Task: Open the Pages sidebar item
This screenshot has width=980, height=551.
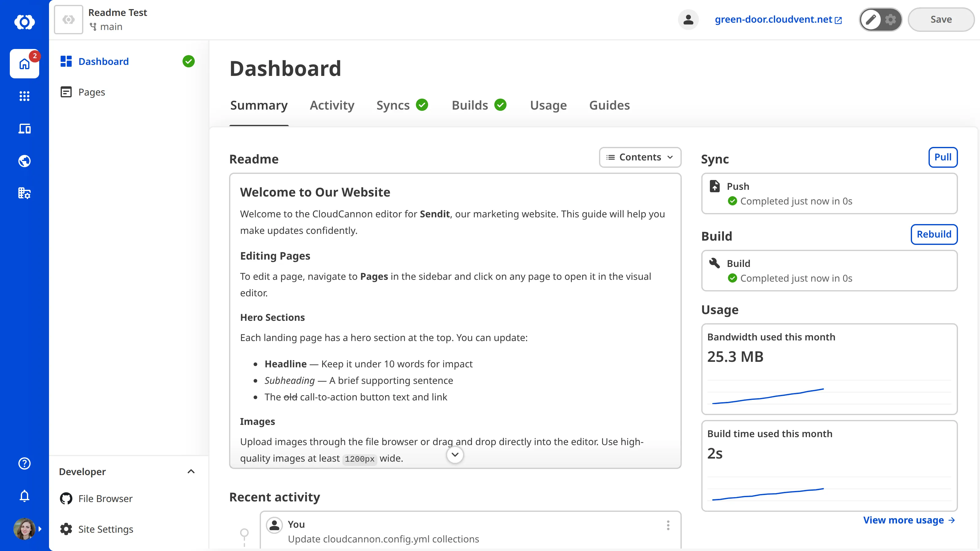Action: click(129, 92)
